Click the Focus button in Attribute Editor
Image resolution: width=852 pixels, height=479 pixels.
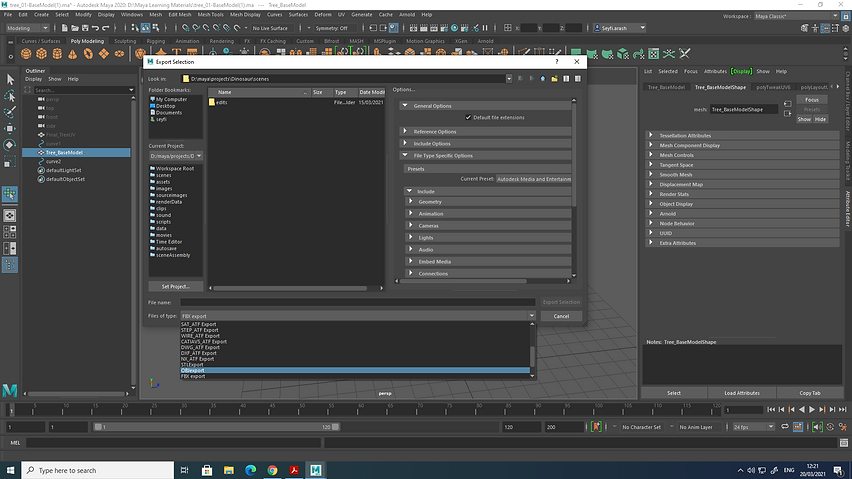812,99
